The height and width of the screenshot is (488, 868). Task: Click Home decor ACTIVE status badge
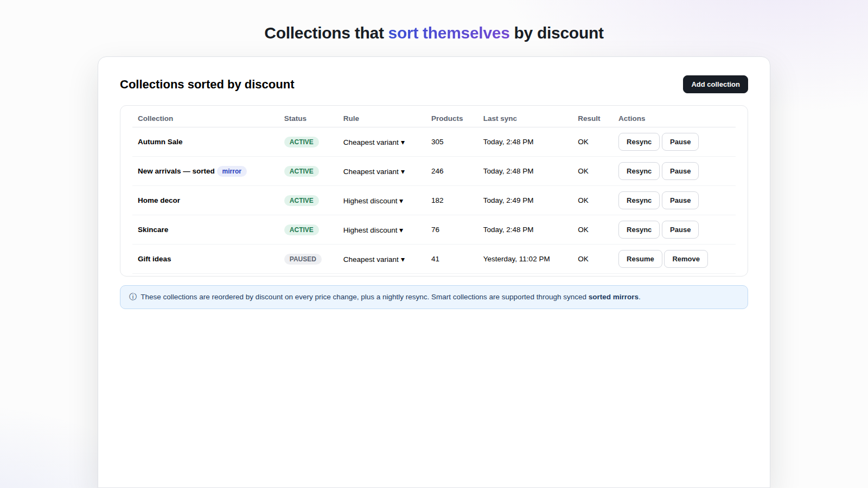click(x=302, y=201)
